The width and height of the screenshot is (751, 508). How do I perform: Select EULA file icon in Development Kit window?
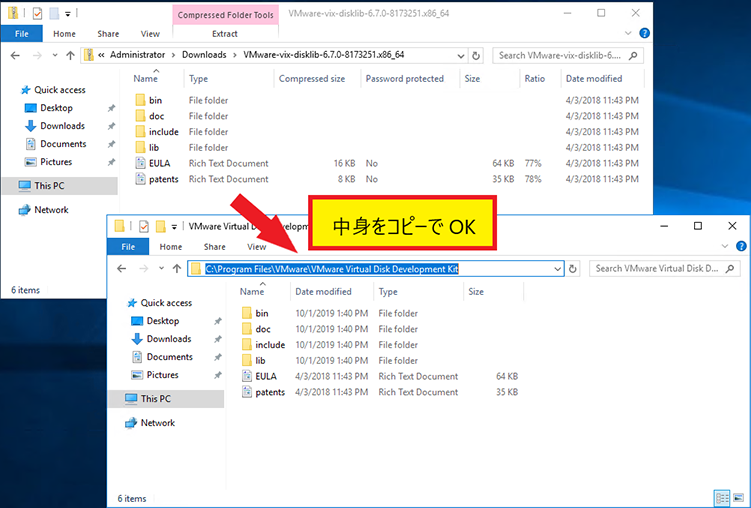247,376
